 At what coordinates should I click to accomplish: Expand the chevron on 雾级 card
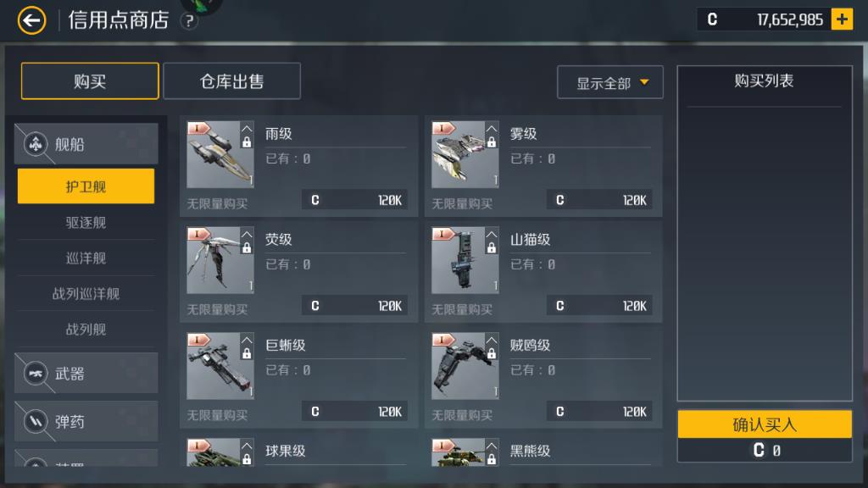[492, 129]
